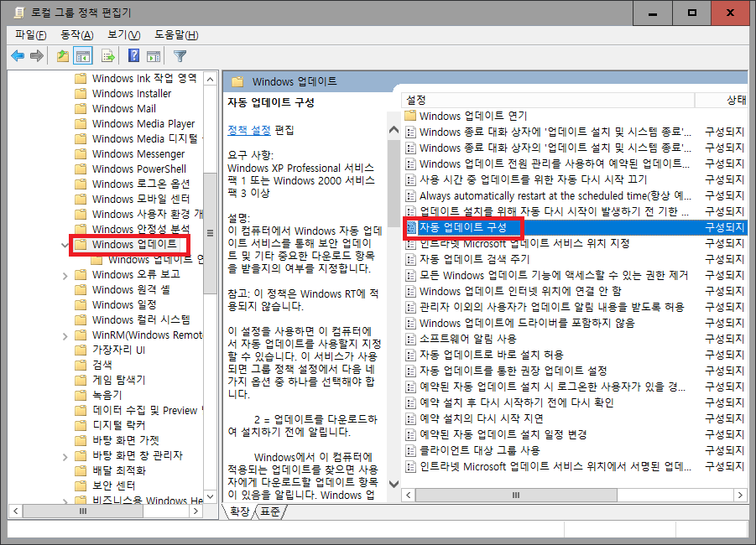Expand the 'Windows 오류 보고' tree node

(65, 276)
